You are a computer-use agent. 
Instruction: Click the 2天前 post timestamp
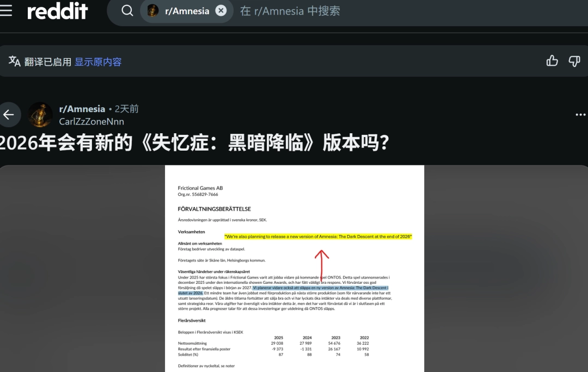[126, 109]
